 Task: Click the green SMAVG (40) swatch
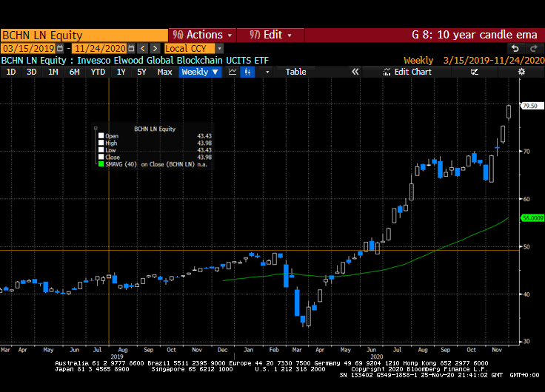coord(101,164)
